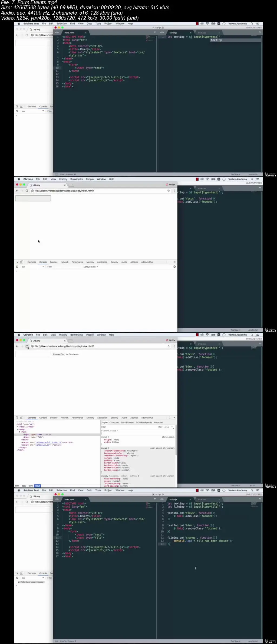Select the 'form' breadcrumb in DevTools
The width and height of the screenshot is (277, 644).
(31, 486)
